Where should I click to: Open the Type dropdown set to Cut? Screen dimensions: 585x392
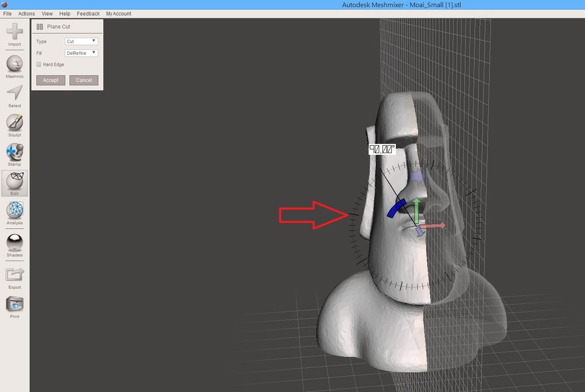pyautogui.click(x=81, y=42)
